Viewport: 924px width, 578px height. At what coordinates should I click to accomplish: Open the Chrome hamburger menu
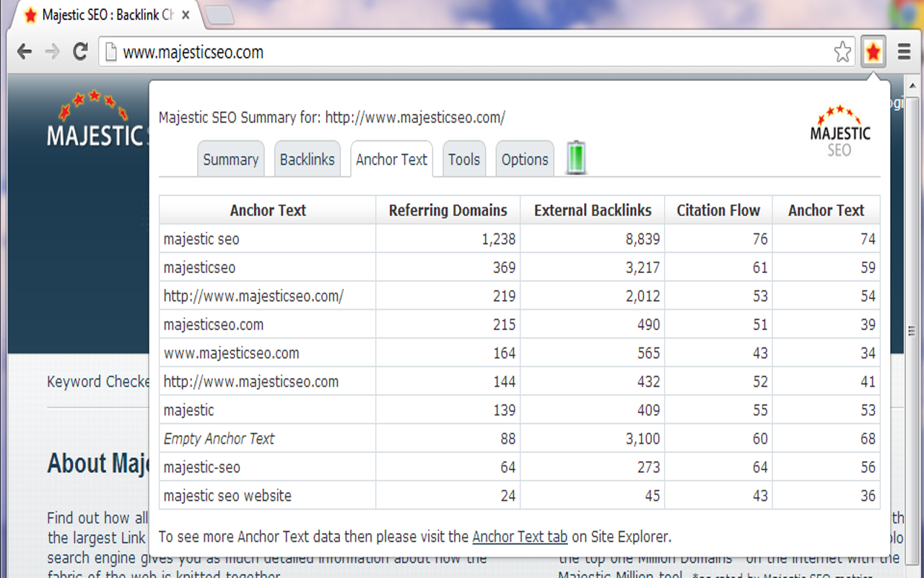point(904,52)
